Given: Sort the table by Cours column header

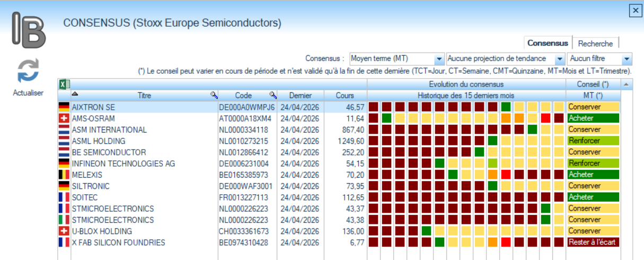Looking at the screenshot, I should (345, 96).
